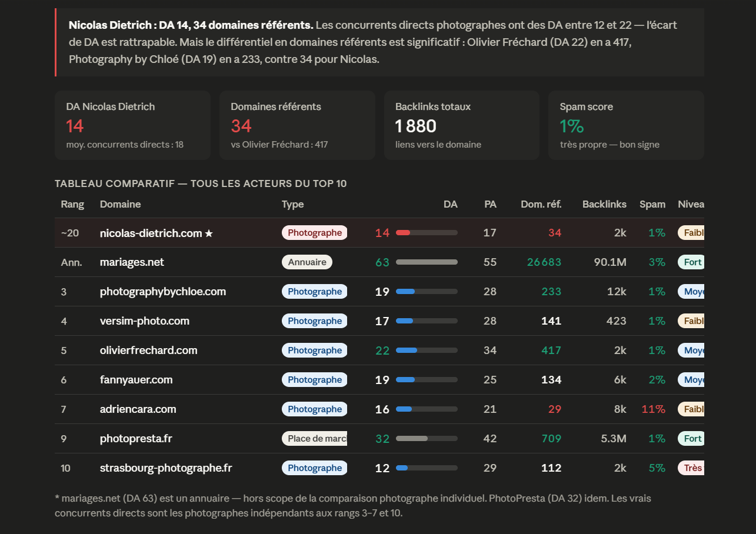Select the "liens vers le domaine" caption

coord(438,145)
